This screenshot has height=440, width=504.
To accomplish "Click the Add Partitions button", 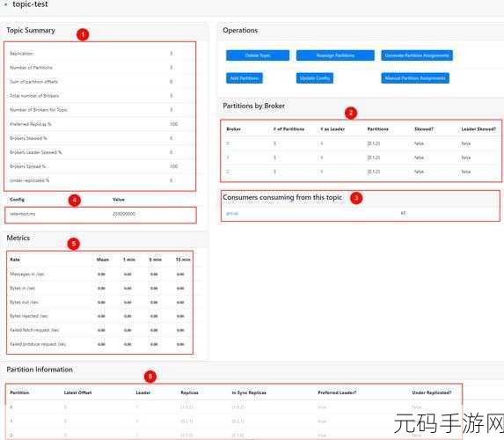I will tap(245, 78).
